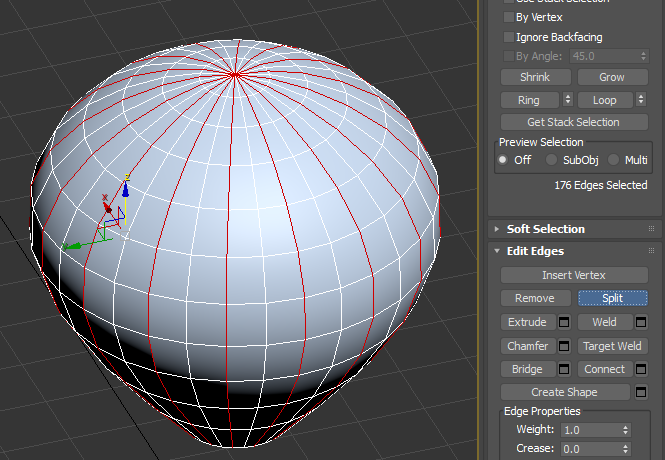Click the Bridge button
The image size is (665, 460).
click(528, 369)
